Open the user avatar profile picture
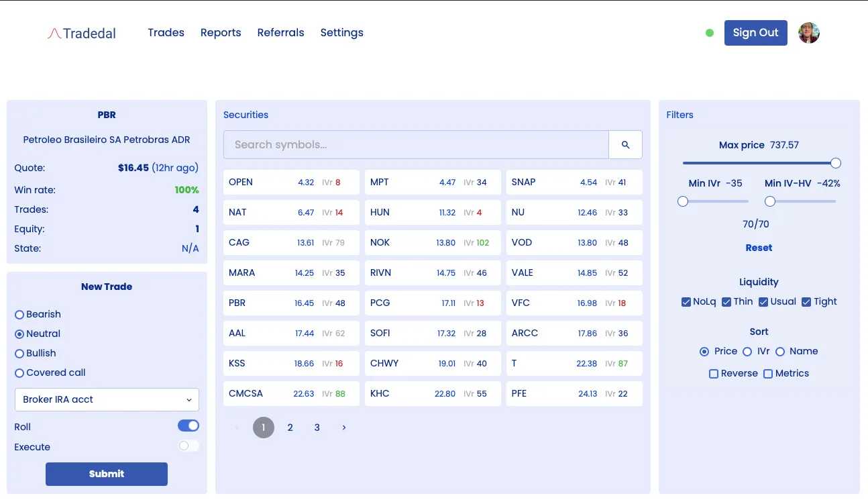The width and height of the screenshot is (868, 500). tap(809, 33)
